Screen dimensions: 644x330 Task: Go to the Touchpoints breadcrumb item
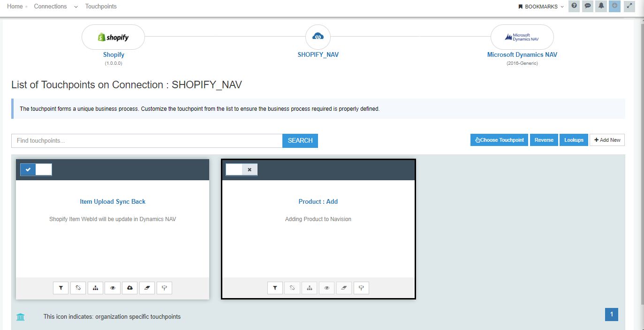100,6
